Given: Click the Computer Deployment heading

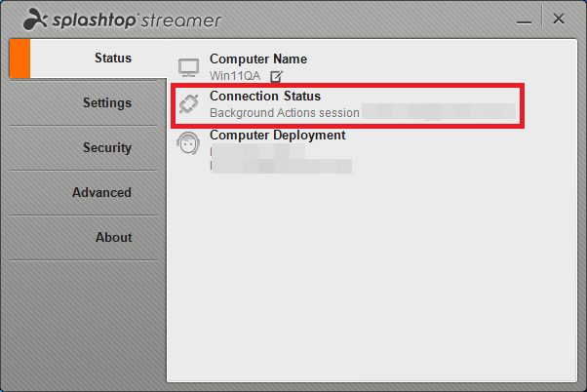Looking at the screenshot, I should pos(277,136).
